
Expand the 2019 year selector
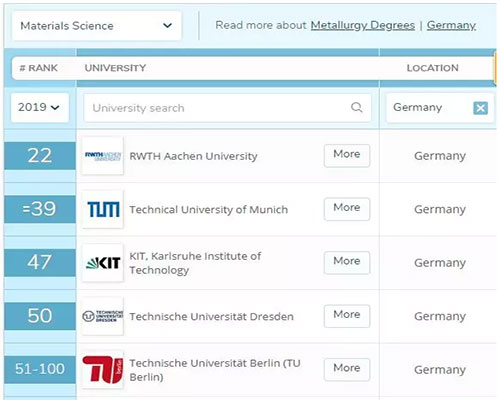click(x=40, y=107)
